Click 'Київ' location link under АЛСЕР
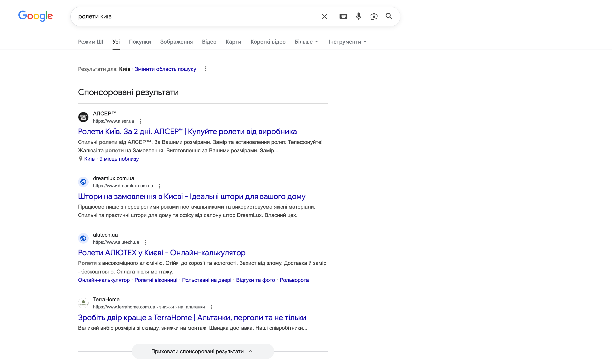 point(89,159)
